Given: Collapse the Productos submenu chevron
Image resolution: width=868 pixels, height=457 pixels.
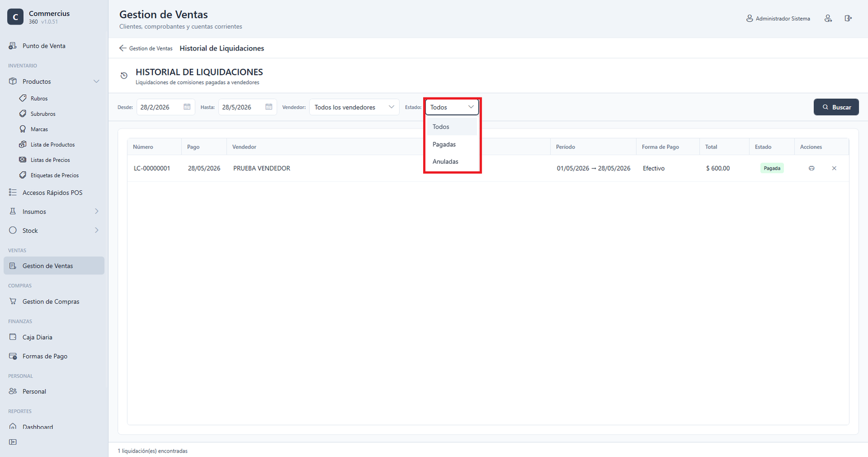Looking at the screenshot, I should [96, 81].
